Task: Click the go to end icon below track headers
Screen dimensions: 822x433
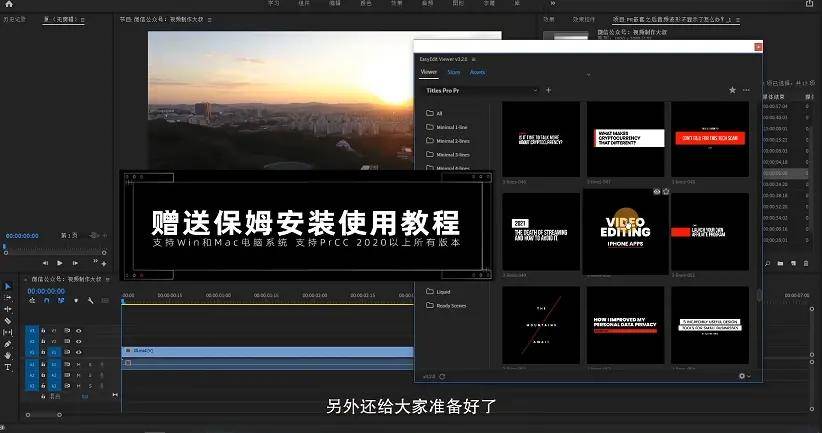Action: [x=115, y=395]
